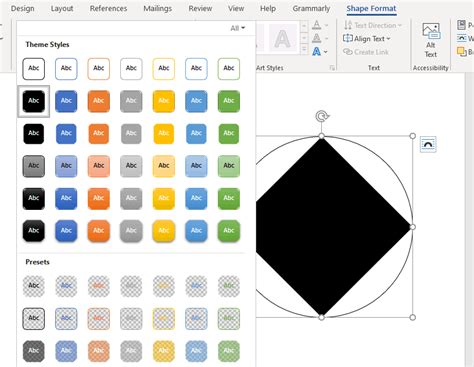This screenshot has height=367, width=474.
Task: Apply the subtle effect light orange style
Action: pyautogui.click(x=99, y=166)
